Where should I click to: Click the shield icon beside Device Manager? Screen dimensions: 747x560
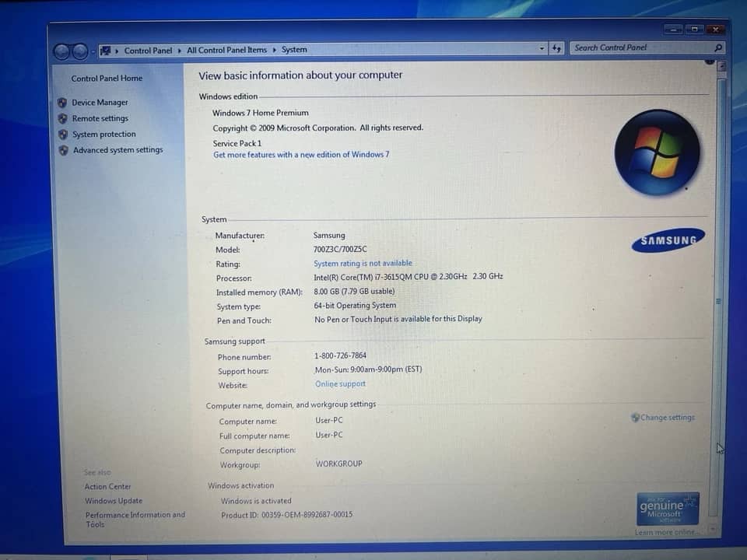pyautogui.click(x=62, y=103)
